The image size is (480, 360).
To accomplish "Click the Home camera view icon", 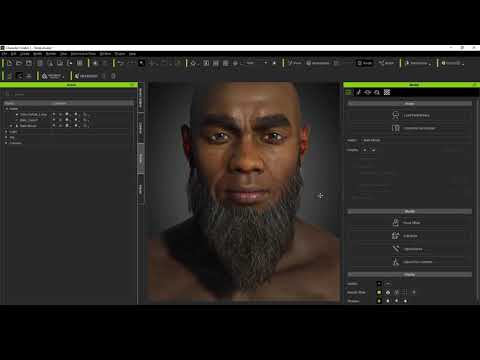I will [193, 63].
